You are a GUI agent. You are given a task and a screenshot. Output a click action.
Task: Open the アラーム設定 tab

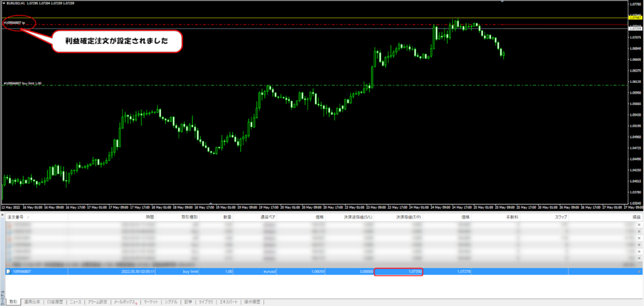[97, 302]
